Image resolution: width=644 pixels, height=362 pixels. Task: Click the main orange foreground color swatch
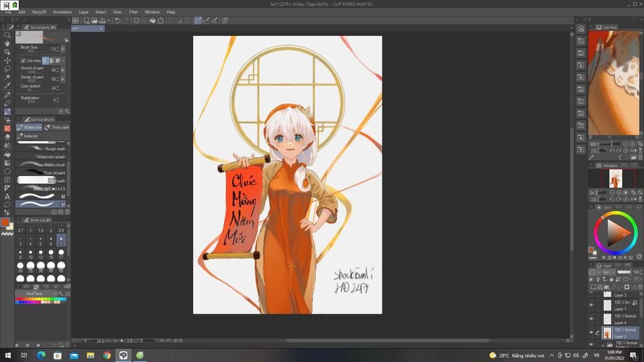coord(5,222)
